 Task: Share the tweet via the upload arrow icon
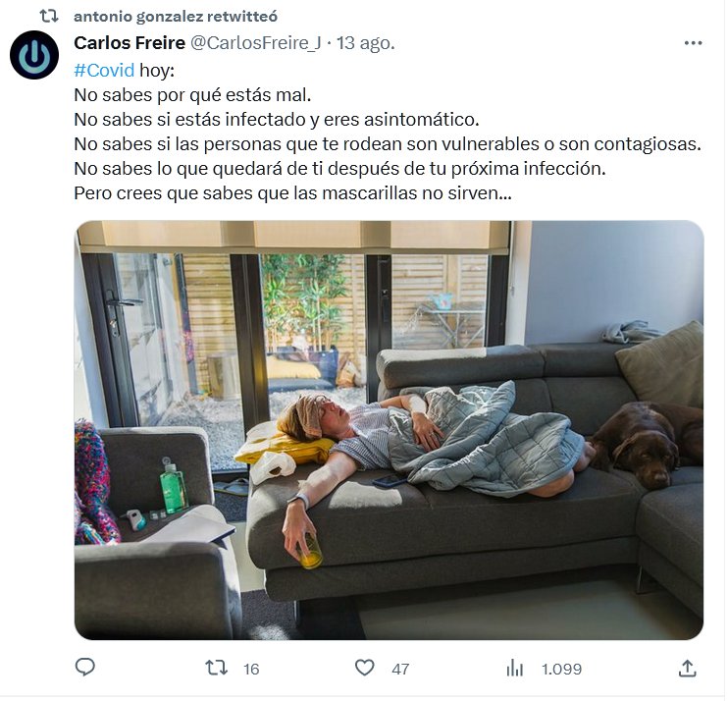687,668
